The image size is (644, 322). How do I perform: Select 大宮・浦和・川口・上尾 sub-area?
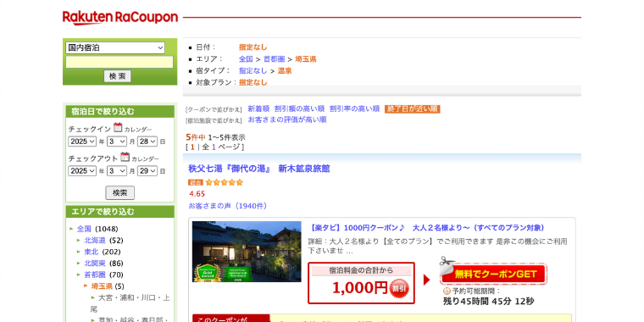[130, 303]
